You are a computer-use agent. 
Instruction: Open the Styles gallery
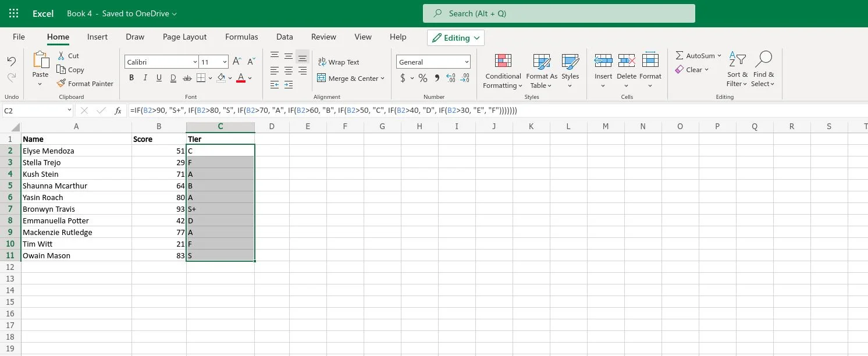570,71
